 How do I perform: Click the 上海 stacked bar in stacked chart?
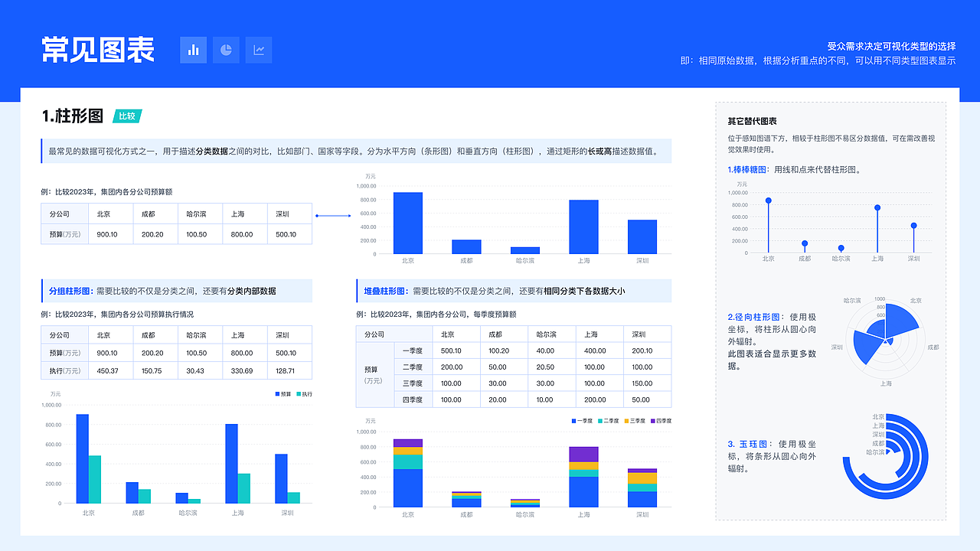pyautogui.click(x=583, y=477)
